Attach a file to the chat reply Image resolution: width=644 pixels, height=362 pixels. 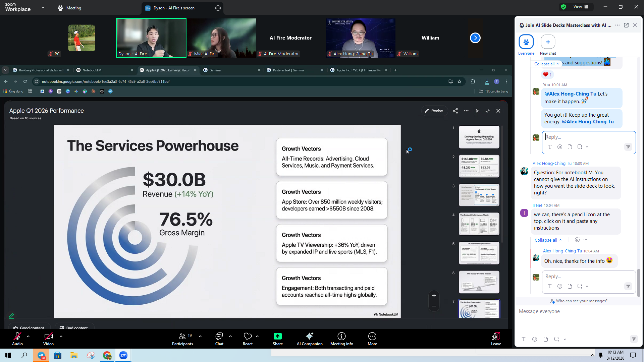click(x=570, y=147)
